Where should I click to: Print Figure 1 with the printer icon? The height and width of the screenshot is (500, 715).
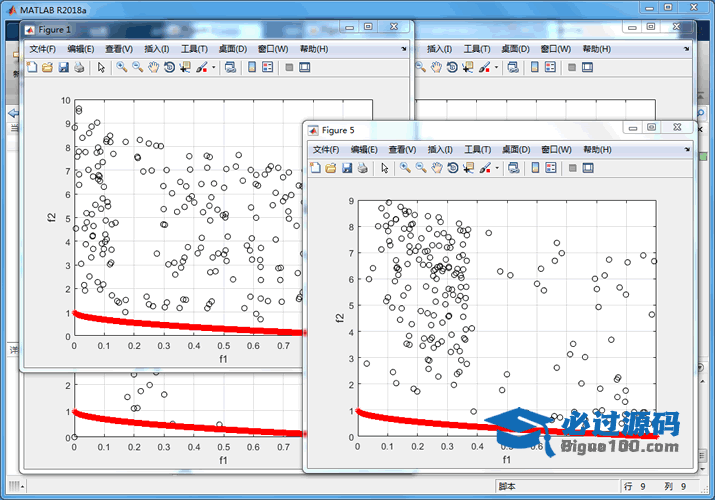click(x=79, y=67)
